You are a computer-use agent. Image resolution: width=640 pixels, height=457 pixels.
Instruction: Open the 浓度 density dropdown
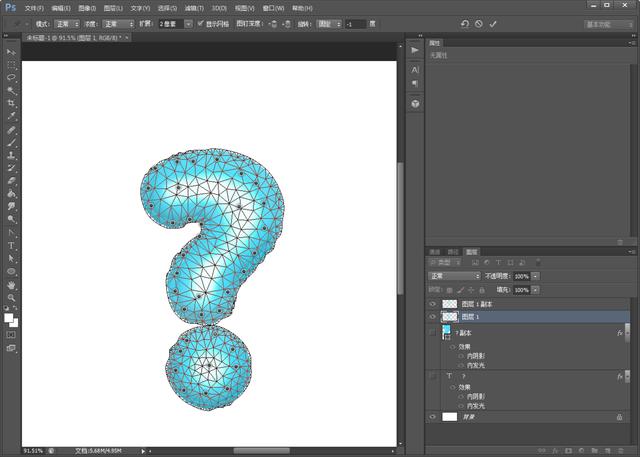118,24
